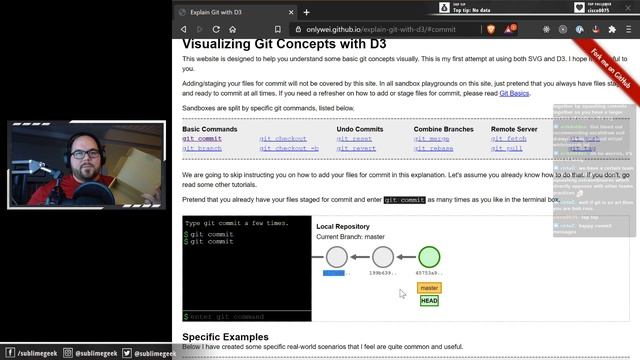Click the Top tip money bag icon

tap(444, 7)
